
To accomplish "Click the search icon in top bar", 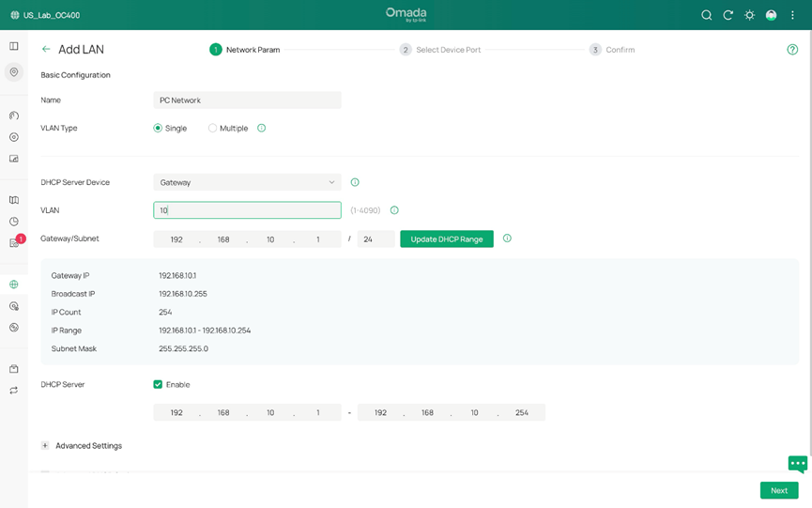I will point(707,15).
